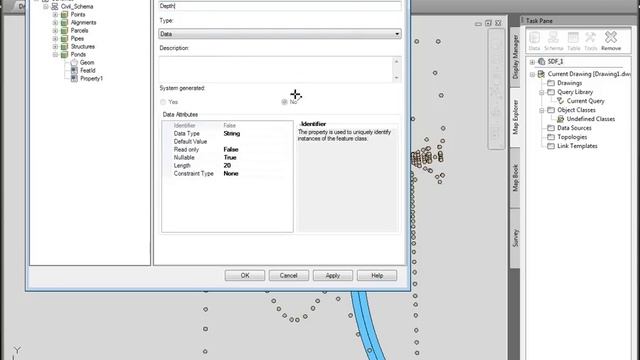
Task: Select the Read only row value False
Action: [231, 149]
